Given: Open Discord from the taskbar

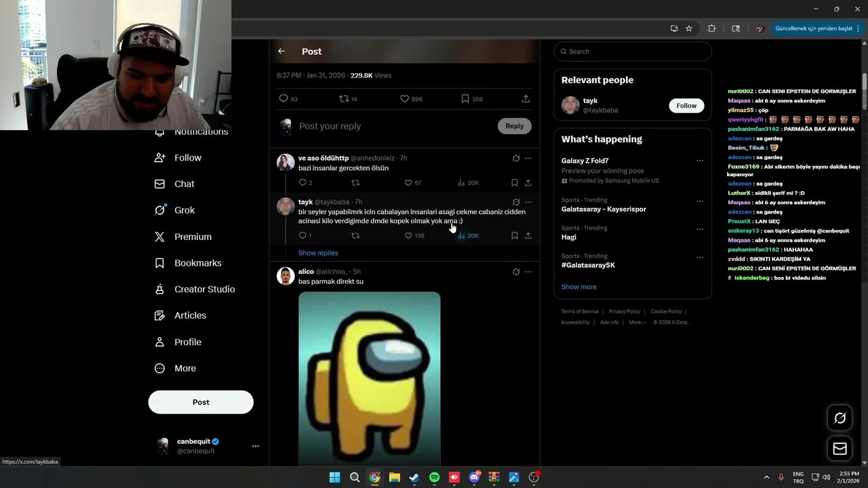Looking at the screenshot, I should [474, 477].
